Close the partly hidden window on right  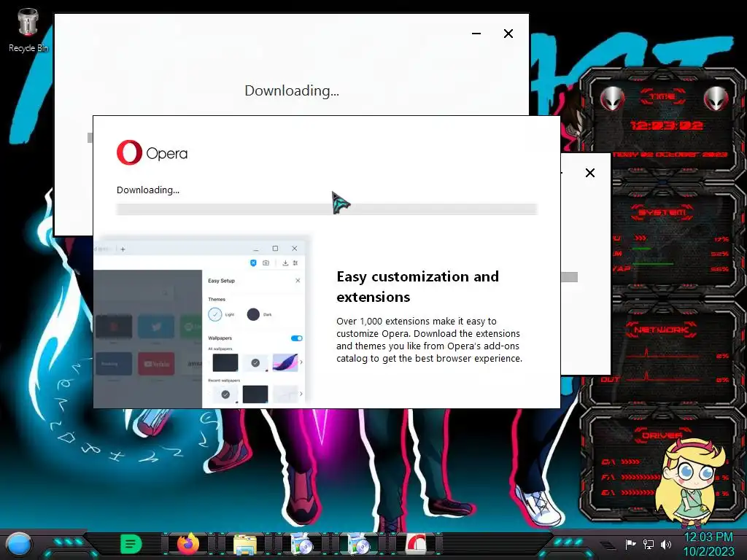pyautogui.click(x=589, y=173)
